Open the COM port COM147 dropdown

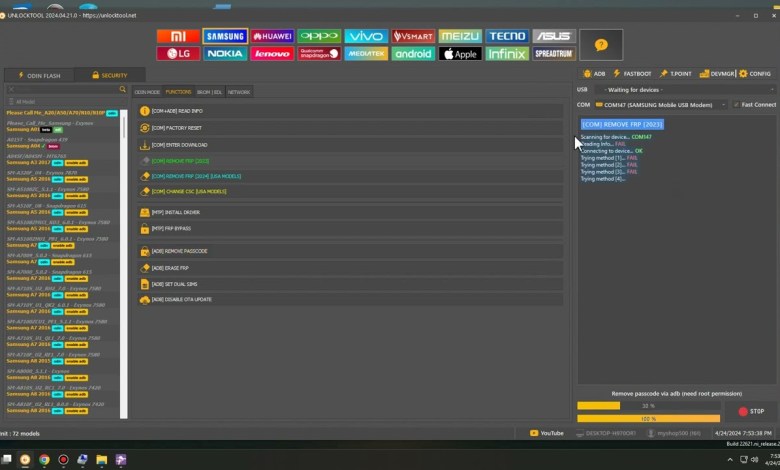click(660, 105)
